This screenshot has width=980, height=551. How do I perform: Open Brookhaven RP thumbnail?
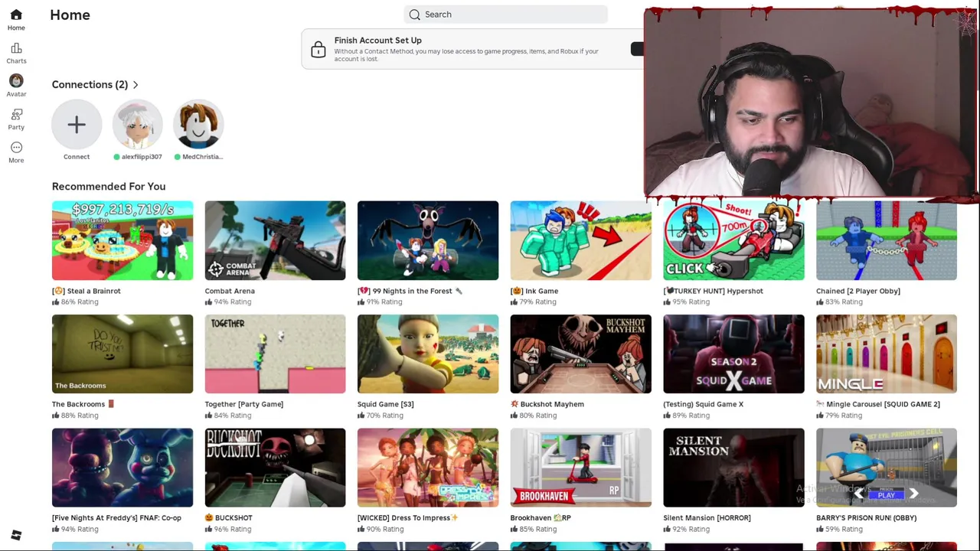point(581,468)
